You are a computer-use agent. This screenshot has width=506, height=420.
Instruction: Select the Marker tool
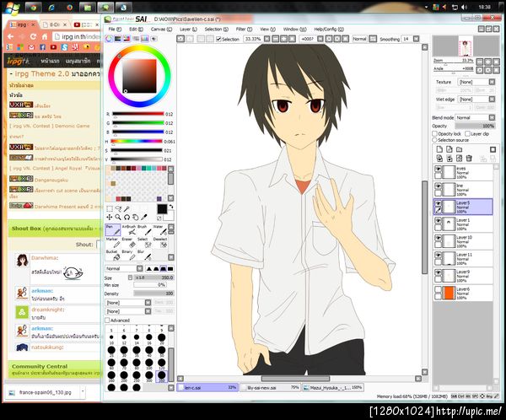click(x=113, y=242)
